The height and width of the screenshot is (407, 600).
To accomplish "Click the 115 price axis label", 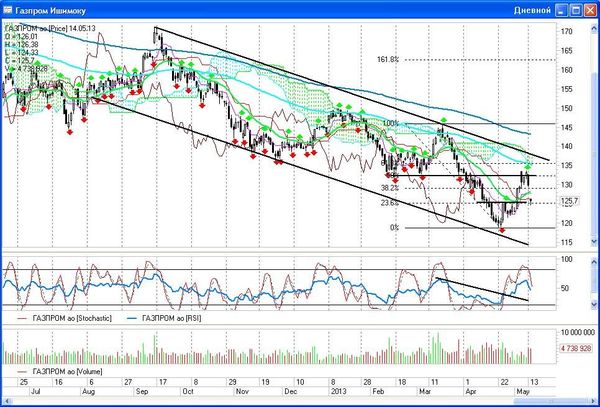I will (x=567, y=243).
